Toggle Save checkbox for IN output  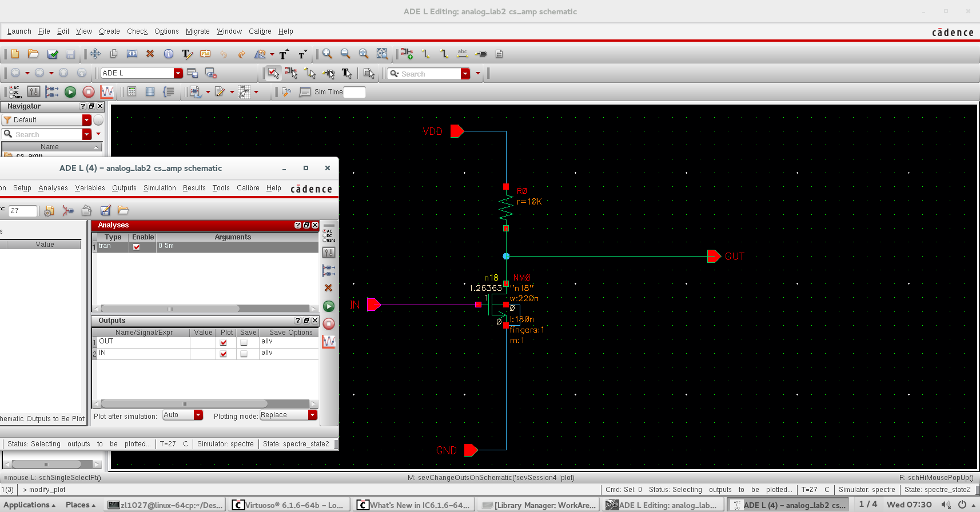pos(244,354)
